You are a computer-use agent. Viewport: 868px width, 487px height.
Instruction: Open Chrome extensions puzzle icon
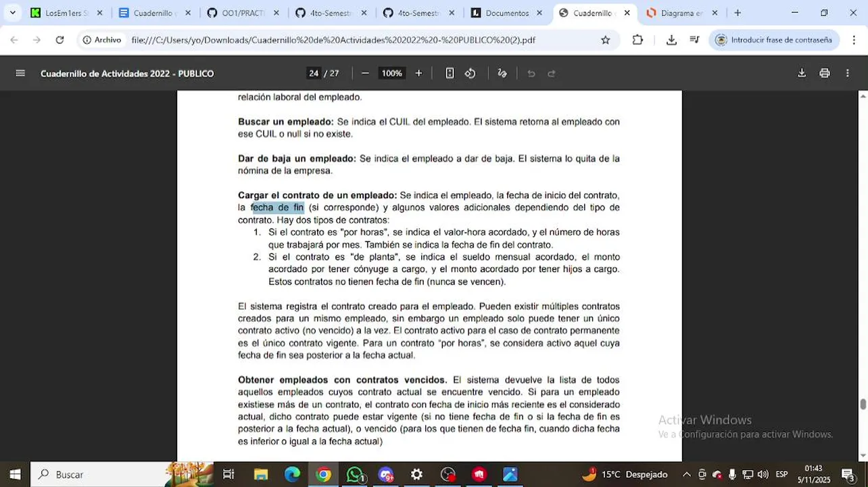(x=637, y=40)
